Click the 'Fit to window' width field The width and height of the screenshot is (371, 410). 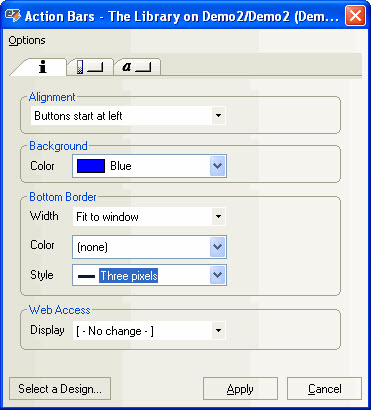(149, 217)
